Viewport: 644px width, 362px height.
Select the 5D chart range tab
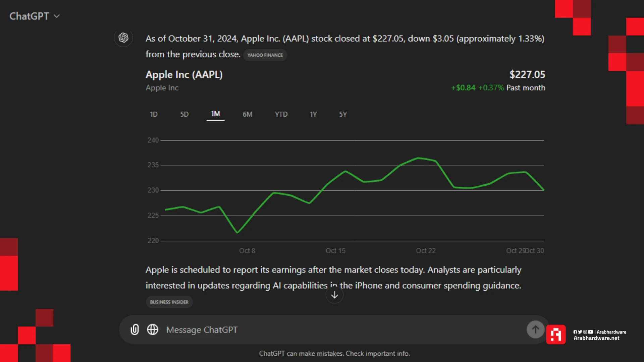(x=184, y=114)
